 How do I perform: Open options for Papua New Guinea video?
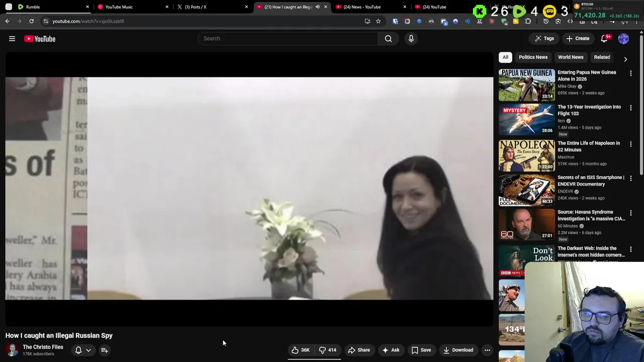[631, 73]
